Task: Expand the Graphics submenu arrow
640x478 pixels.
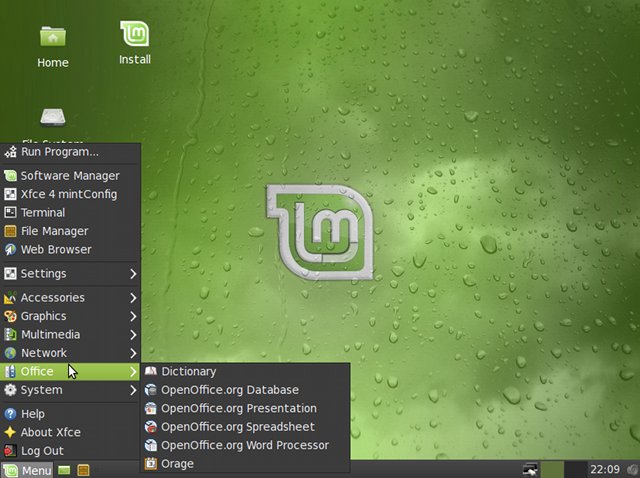Action: tap(133, 316)
